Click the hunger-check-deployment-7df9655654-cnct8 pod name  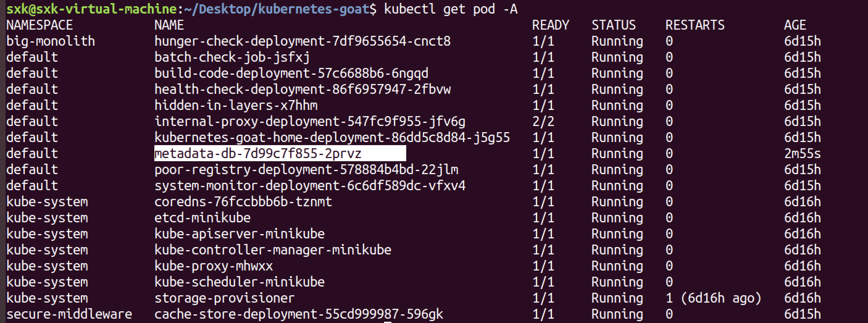click(x=302, y=41)
